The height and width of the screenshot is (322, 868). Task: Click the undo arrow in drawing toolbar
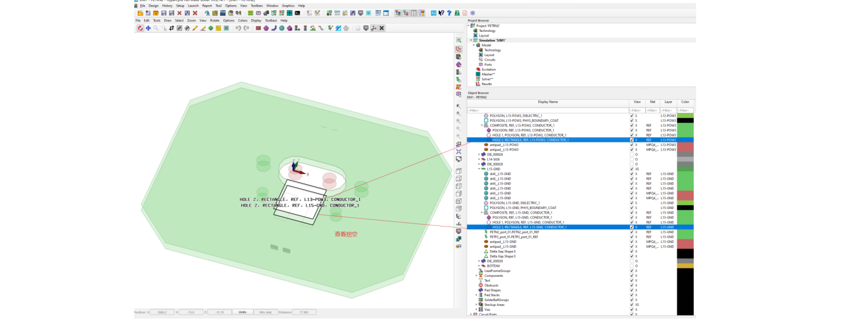[238, 28]
